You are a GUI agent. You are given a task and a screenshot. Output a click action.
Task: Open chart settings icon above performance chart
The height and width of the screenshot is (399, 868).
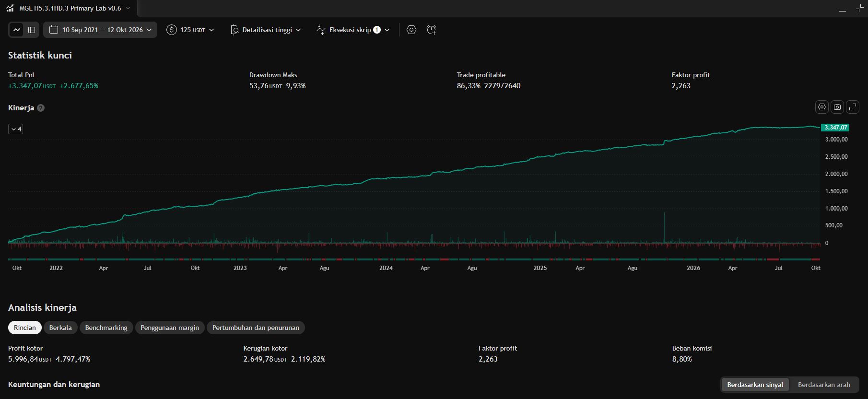click(x=822, y=107)
